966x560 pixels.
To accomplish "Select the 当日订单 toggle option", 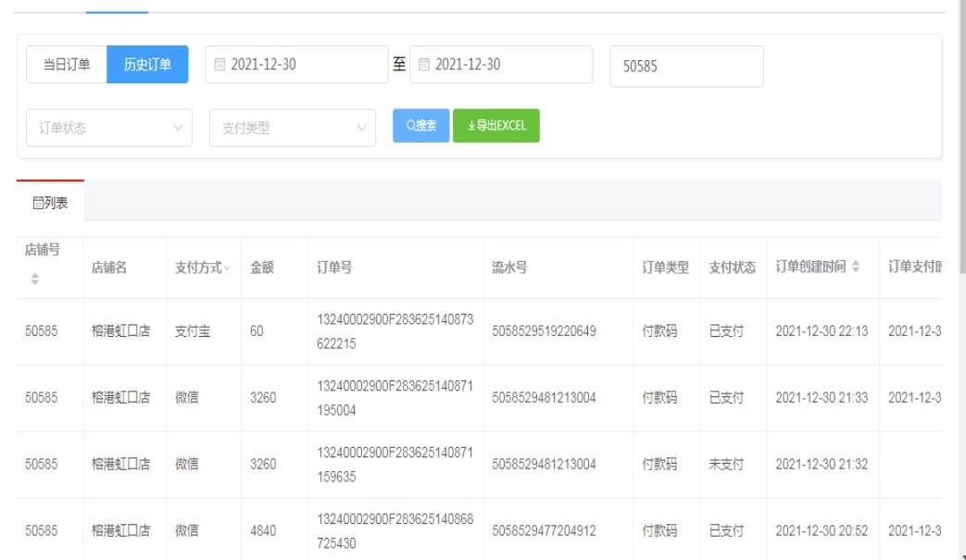I will click(67, 65).
